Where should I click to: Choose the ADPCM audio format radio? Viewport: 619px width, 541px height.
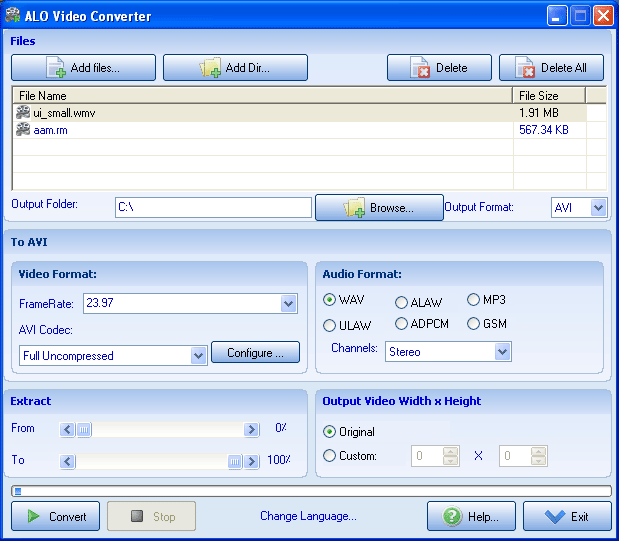coord(402,325)
